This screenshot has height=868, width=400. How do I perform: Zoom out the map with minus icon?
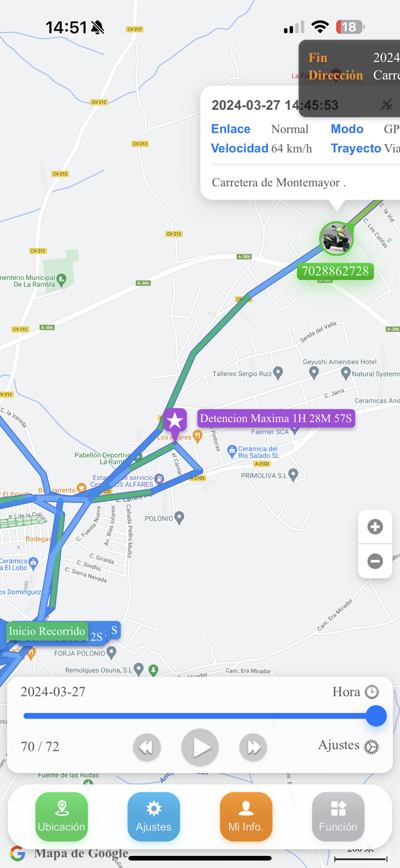pos(375,561)
